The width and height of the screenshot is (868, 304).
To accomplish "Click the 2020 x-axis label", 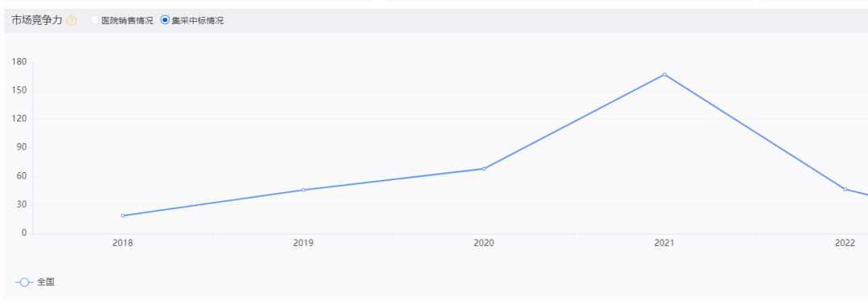I will pyautogui.click(x=484, y=243).
